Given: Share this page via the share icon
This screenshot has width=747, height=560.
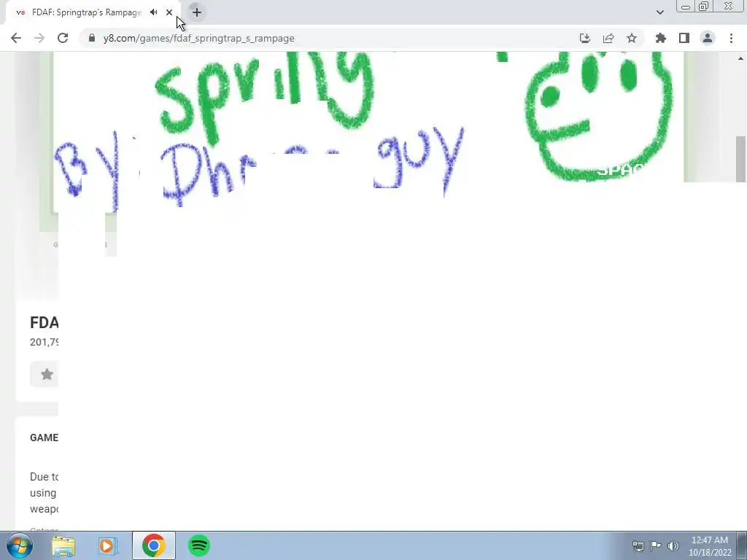Looking at the screenshot, I should point(608,38).
